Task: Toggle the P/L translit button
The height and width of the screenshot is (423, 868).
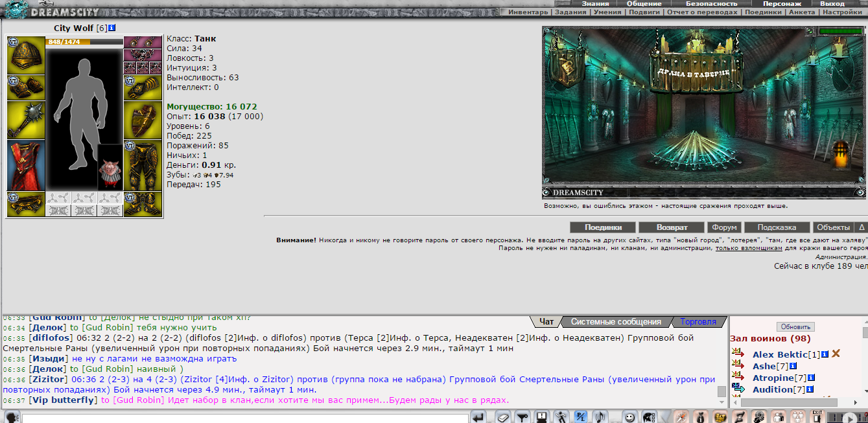Action: pyautogui.click(x=581, y=417)
